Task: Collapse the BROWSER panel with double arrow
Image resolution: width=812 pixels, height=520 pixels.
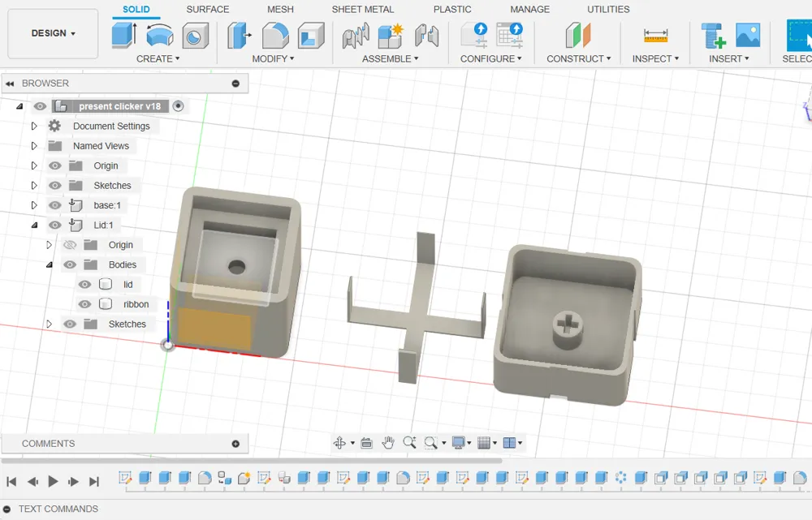Action: coord(10,84)
